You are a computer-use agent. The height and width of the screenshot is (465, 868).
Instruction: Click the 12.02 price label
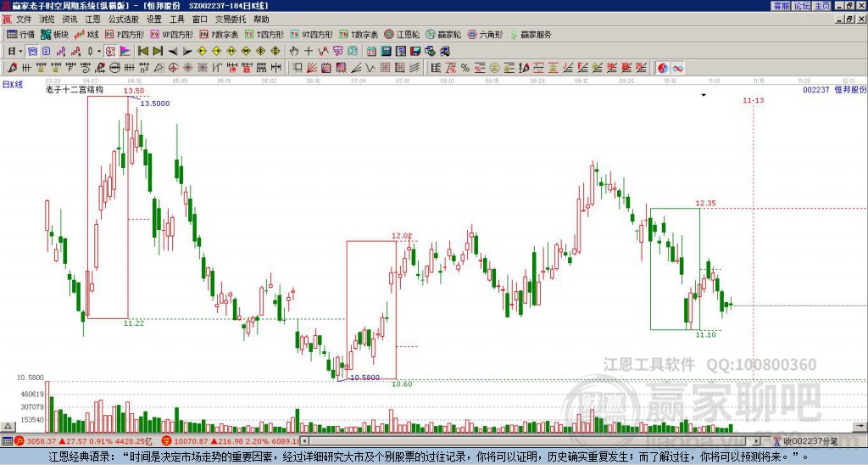403,236
